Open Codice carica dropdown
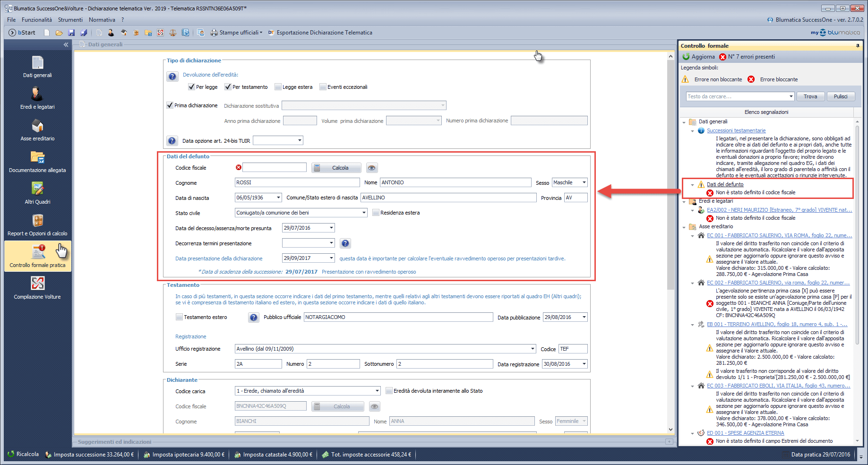 tap(377, 391)
